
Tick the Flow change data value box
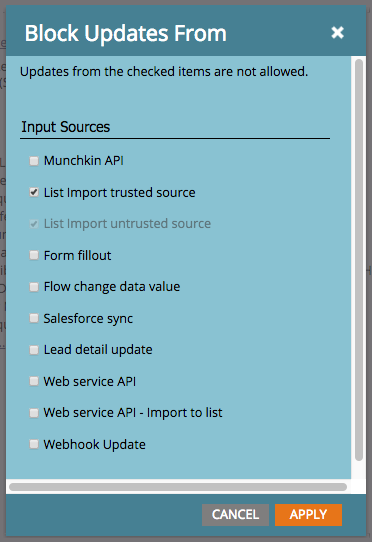pyautogui.click(x=34, y=287)
